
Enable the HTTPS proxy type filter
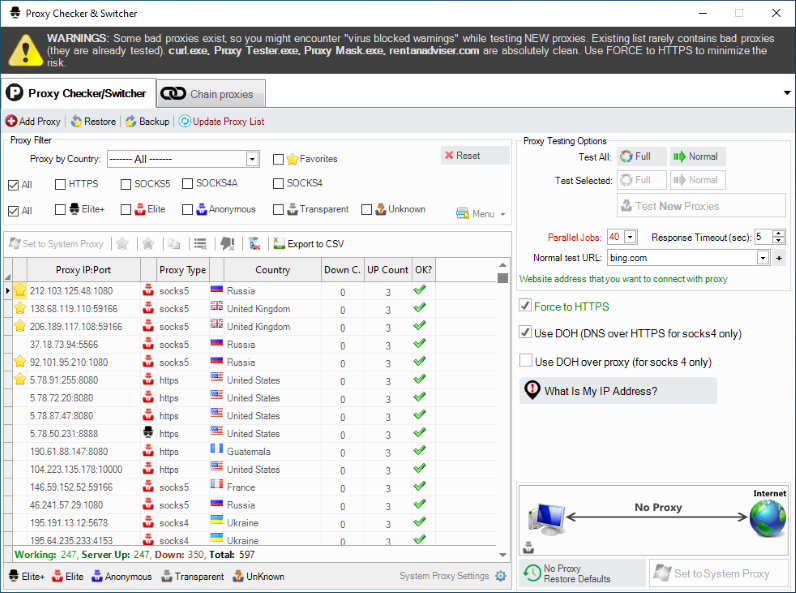click(x=60, y=184)
